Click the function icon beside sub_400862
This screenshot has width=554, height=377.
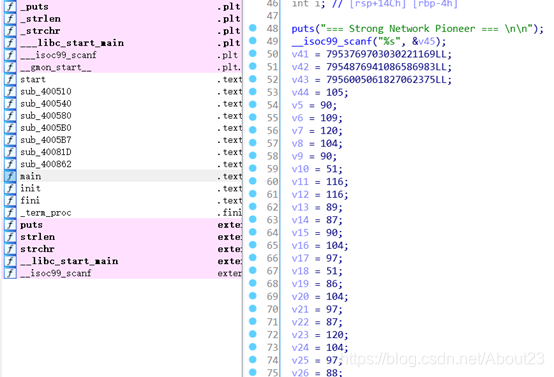pos(11,164)
